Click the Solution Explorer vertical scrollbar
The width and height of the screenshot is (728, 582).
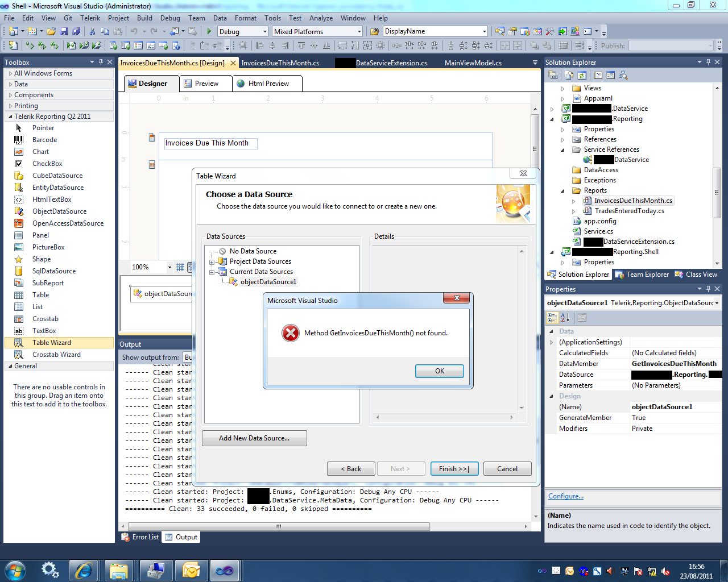click(x=717, y=193)
